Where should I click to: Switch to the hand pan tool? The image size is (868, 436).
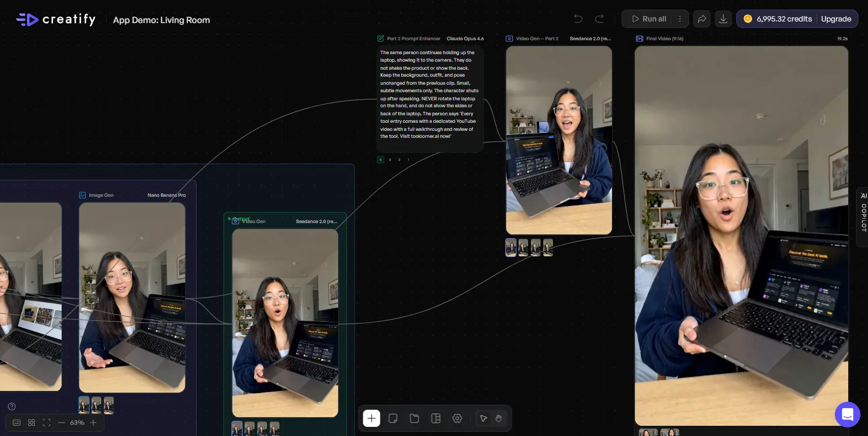coord(498,418)
